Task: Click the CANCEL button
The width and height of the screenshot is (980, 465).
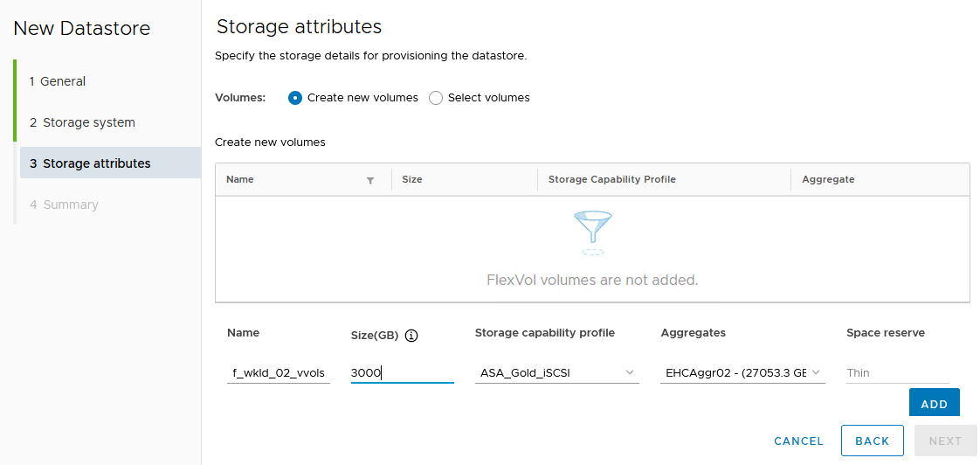Action: click(x=798, y=441)
